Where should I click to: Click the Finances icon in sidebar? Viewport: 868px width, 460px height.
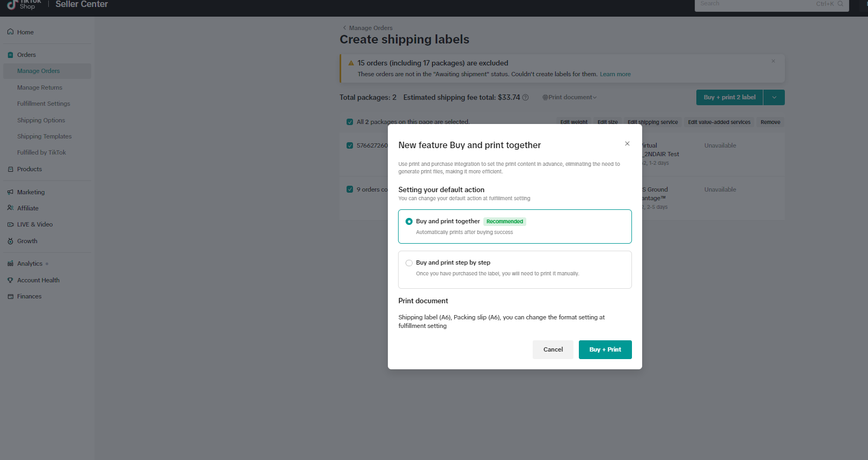pyautogui.click(x=10, y=296)
